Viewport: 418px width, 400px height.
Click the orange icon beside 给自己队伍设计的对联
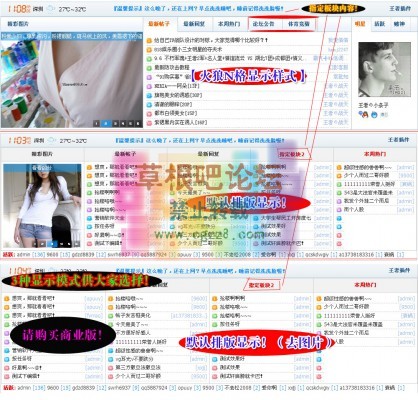(149, 40)
